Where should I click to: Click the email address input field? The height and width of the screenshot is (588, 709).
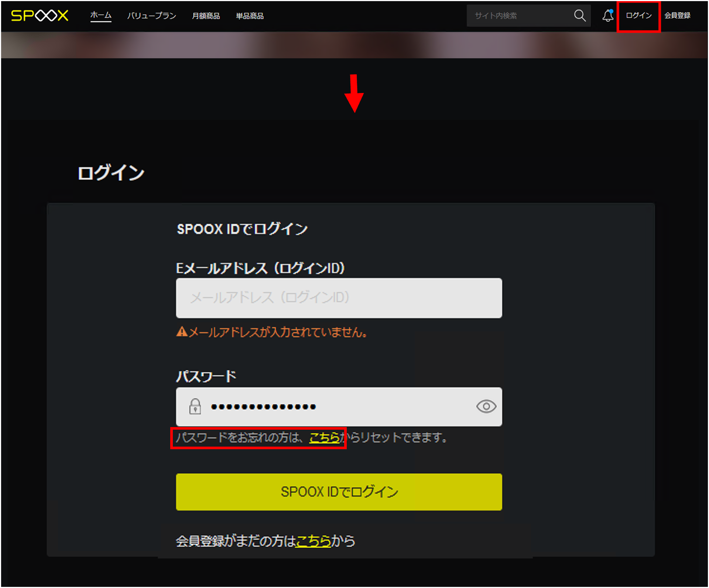click(339, 298)
